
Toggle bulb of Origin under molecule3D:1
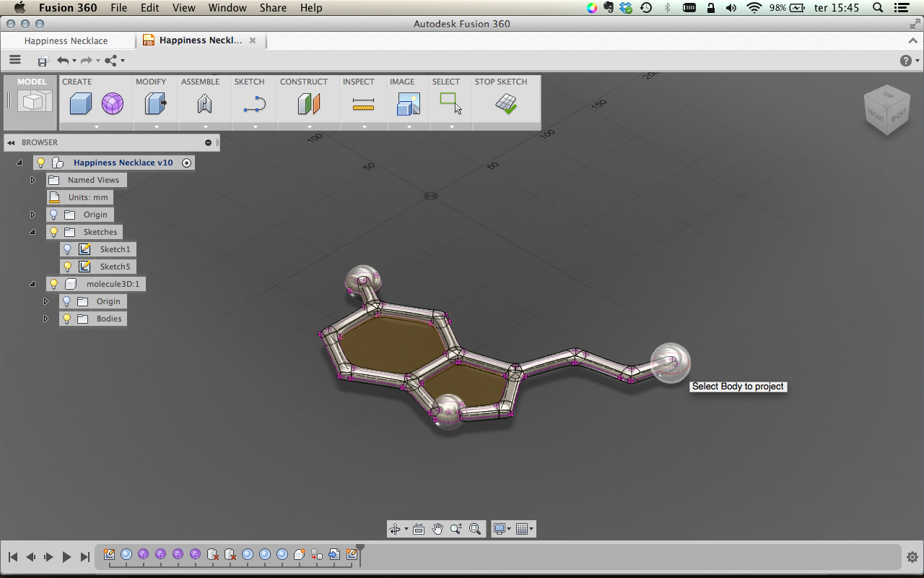tap(67, 301)
